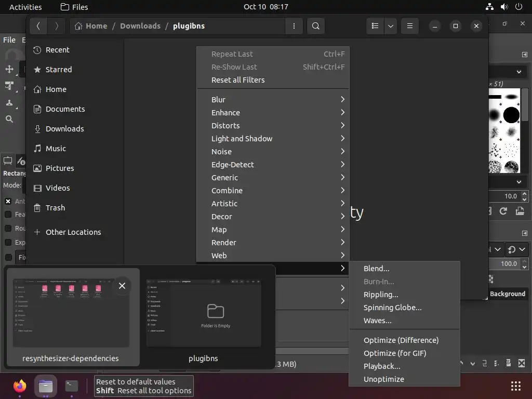
Task: Switch Files to list view icon
Action: (375, 26)
